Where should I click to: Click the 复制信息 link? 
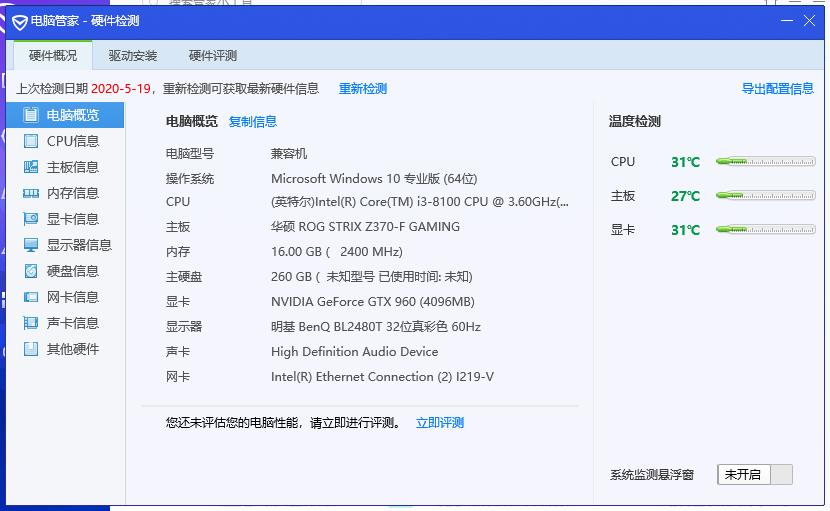pyautogui.click(x=252, y=121)
